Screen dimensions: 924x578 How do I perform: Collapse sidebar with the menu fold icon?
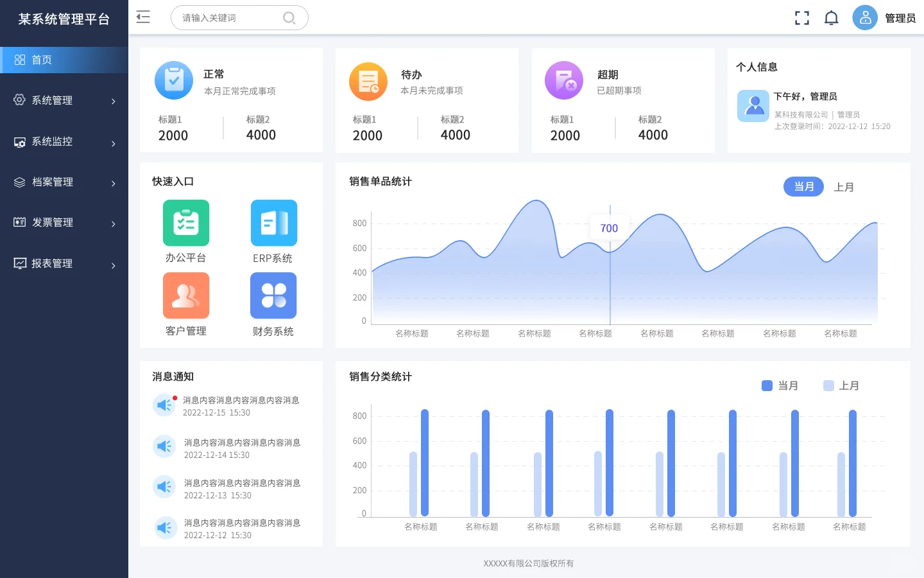point(143,17)
